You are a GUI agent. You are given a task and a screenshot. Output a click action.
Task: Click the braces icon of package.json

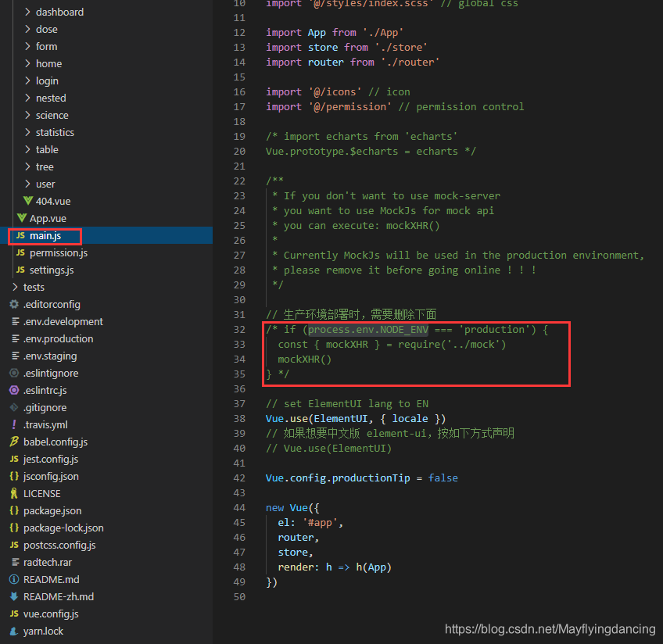[14, 510]
